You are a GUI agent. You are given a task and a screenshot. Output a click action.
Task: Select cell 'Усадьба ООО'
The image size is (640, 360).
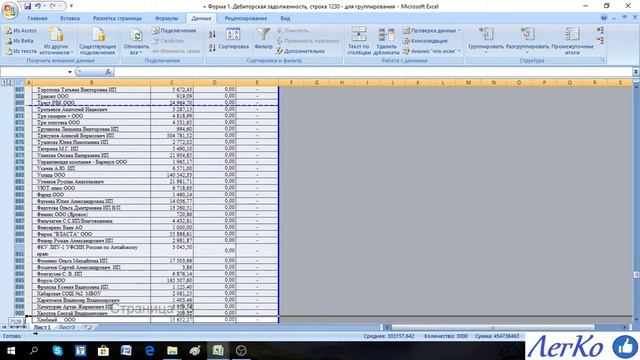(x=91, y=175)
